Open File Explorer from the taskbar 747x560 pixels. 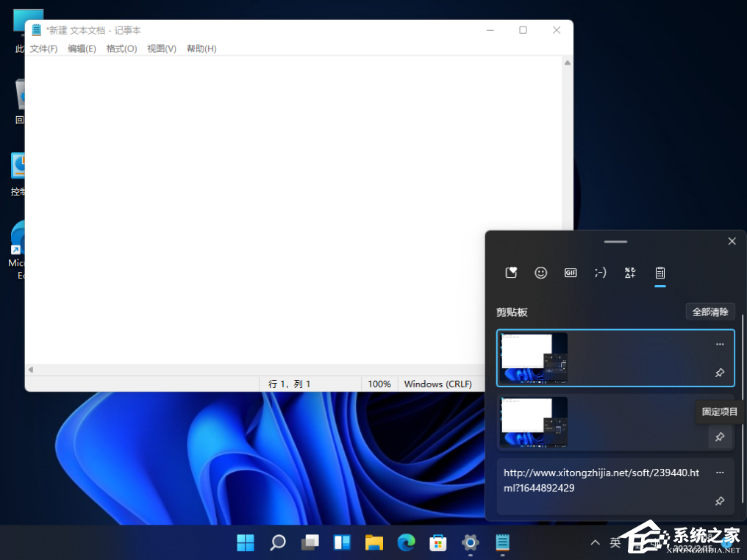pyautogui.click(x=374, y=542)
